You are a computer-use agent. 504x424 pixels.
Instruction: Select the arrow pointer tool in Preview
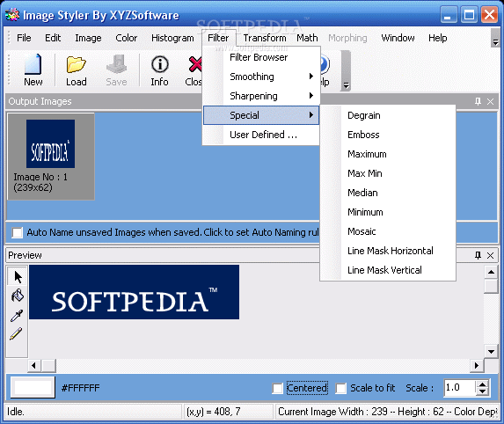pos(18,277)
